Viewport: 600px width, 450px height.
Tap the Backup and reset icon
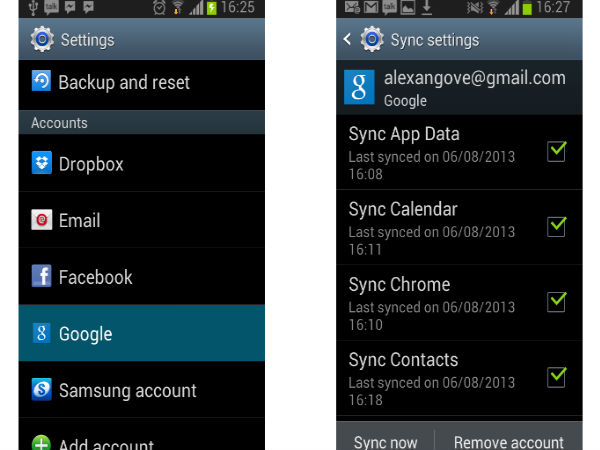tap(41, 82)
